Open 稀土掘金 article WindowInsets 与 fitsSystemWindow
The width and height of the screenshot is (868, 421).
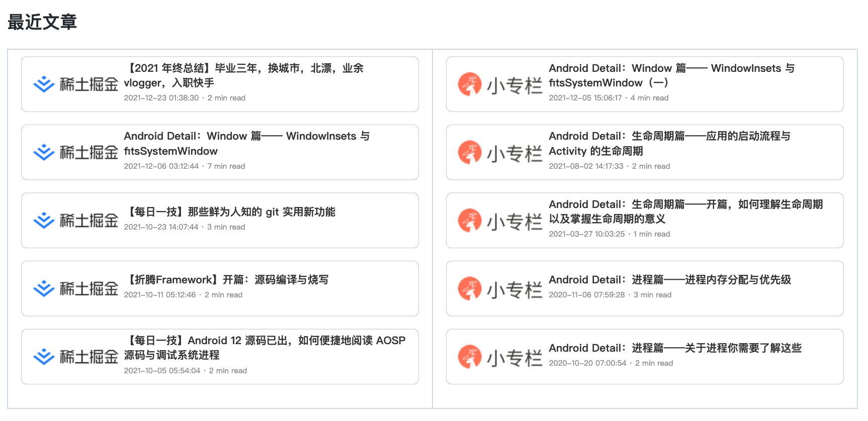pos(247,144)
